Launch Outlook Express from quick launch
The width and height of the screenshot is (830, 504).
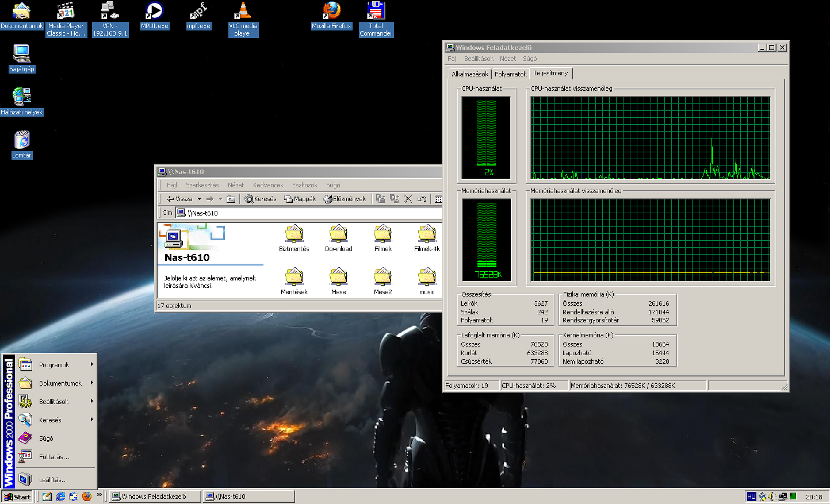pos(74,497)
